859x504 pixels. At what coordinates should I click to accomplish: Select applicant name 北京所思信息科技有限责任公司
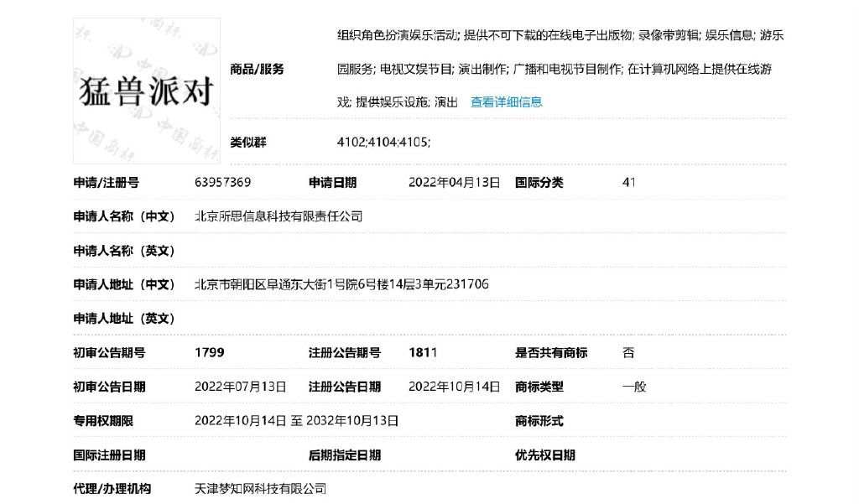[279, 216]
